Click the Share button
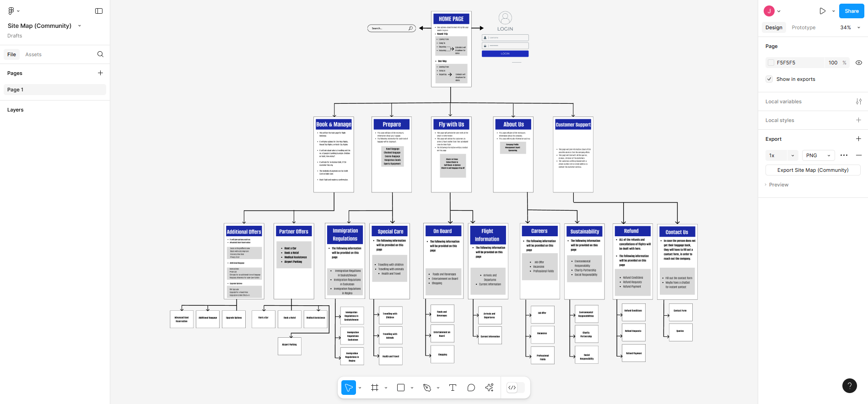 pos(852,11)
